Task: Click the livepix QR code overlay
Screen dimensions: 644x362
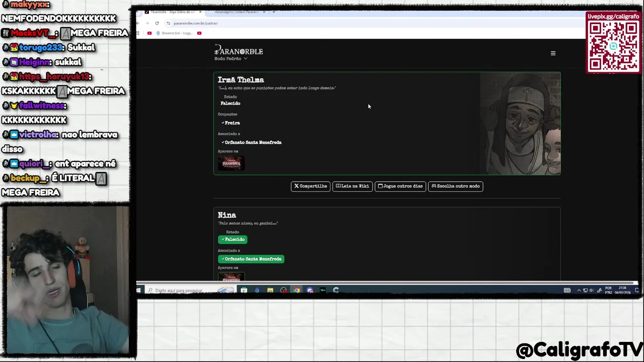Action: 613,46
